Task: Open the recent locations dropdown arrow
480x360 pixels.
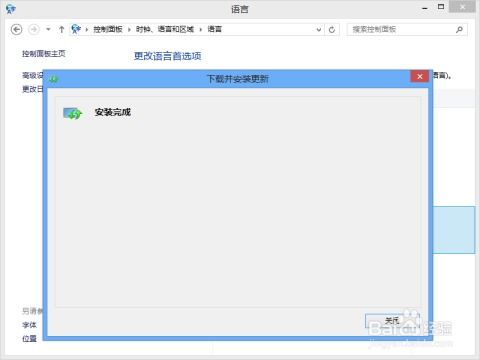Action: click(x=48, y=29)
